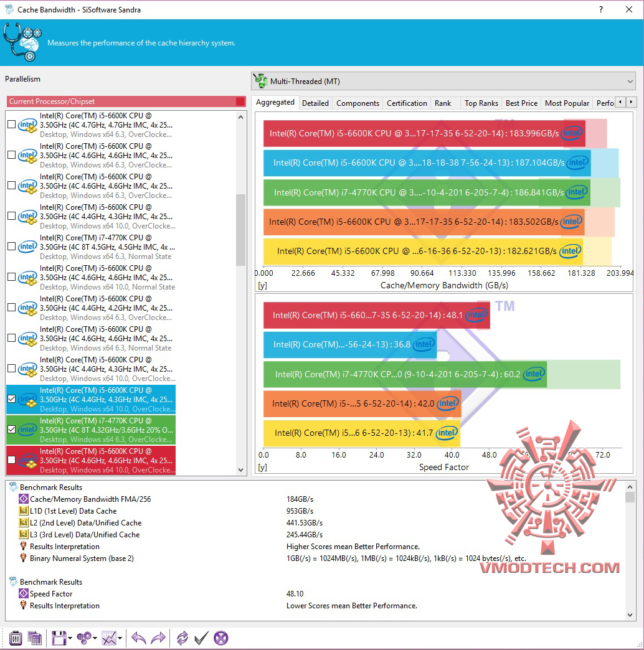Click the Speed Factor diamond icon
The image size is (644, 650).
coord(24,593)
